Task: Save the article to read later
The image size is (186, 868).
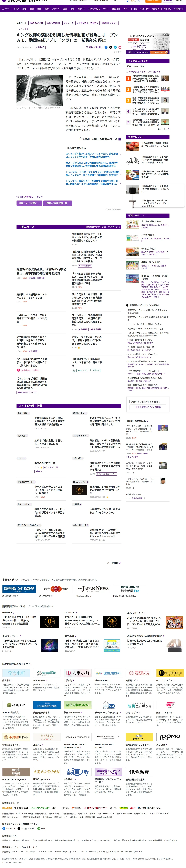Action: coord(94,47)
